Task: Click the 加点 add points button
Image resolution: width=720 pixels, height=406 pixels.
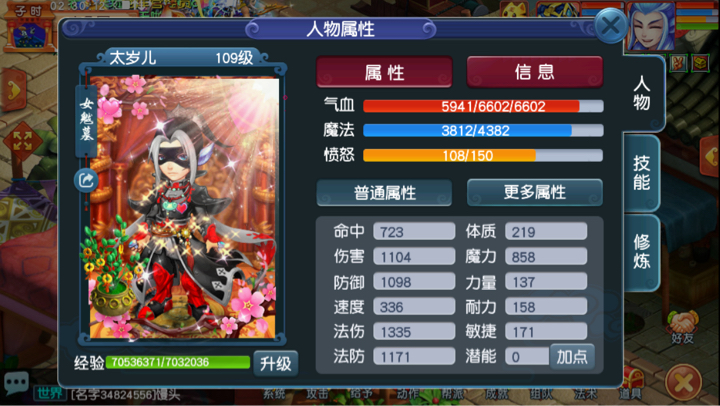Action: [572, 356]
